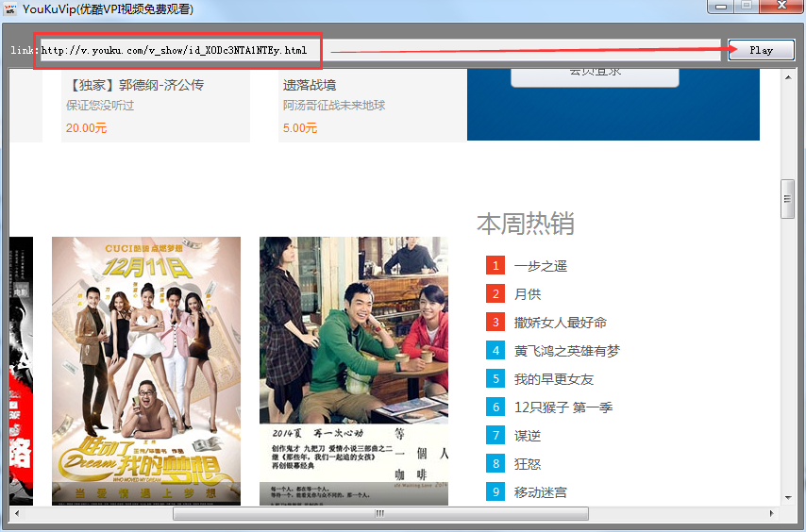This screenshot has height=532, width=806.
Task: Click horizontal scrollbar right arrow
Action: coord(772,513)
